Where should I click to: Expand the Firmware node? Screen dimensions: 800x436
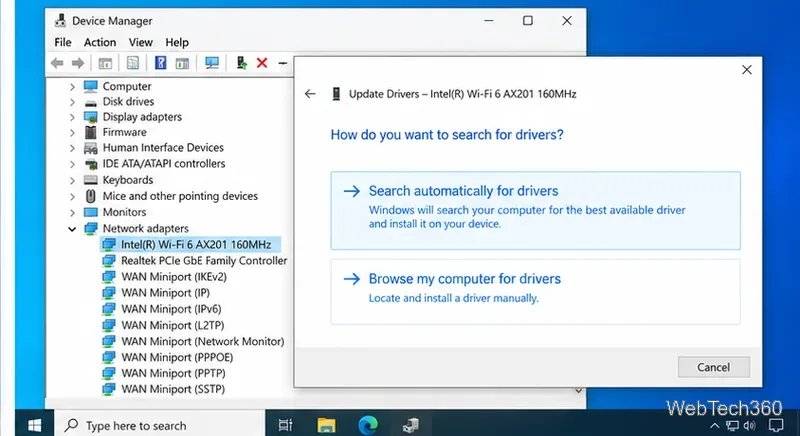(72, 133)
